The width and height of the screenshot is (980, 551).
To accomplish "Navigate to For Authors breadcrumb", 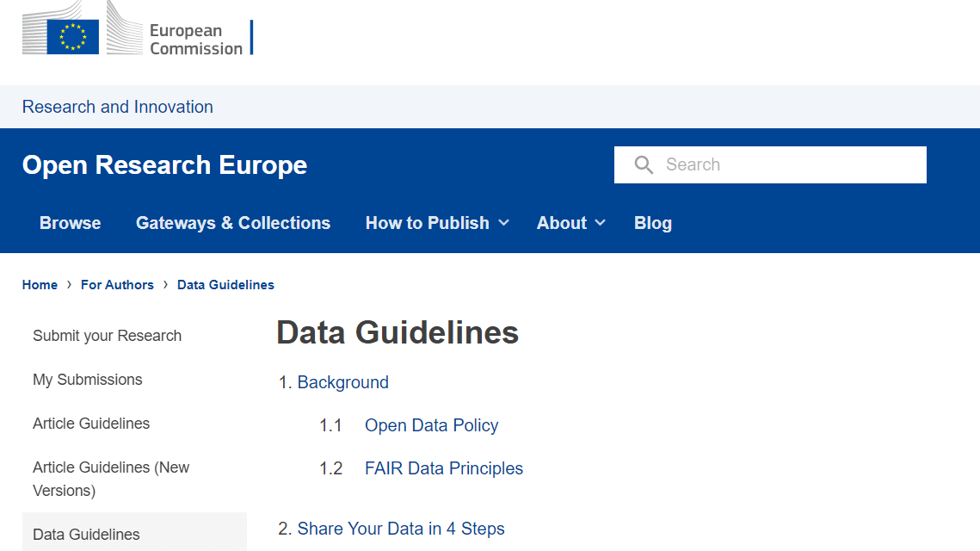I will coord(117,285).
